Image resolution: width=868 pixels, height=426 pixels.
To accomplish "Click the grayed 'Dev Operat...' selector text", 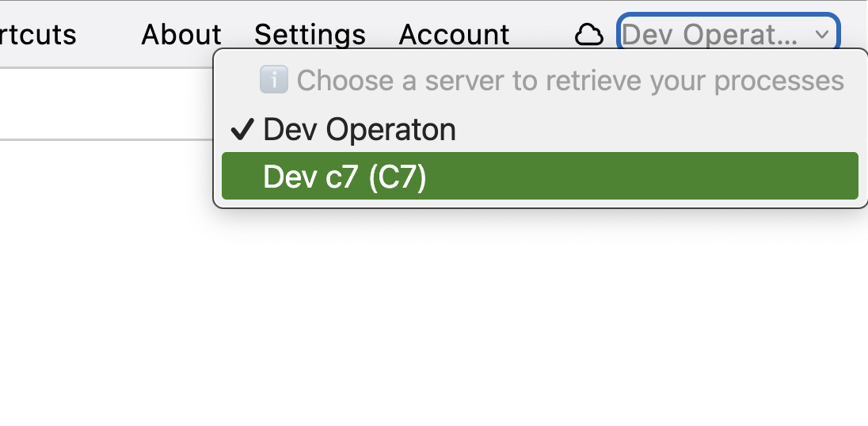I will [x=709, y=35].
